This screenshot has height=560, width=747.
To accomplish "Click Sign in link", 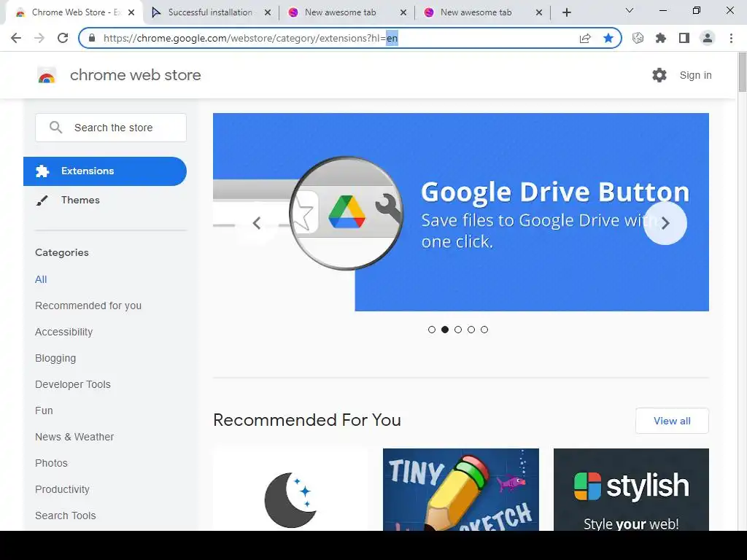I will pos(695,75).
